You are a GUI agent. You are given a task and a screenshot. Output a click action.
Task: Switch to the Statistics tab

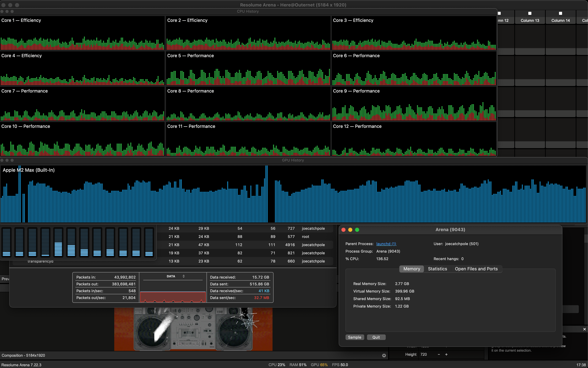tap(437, 269)
